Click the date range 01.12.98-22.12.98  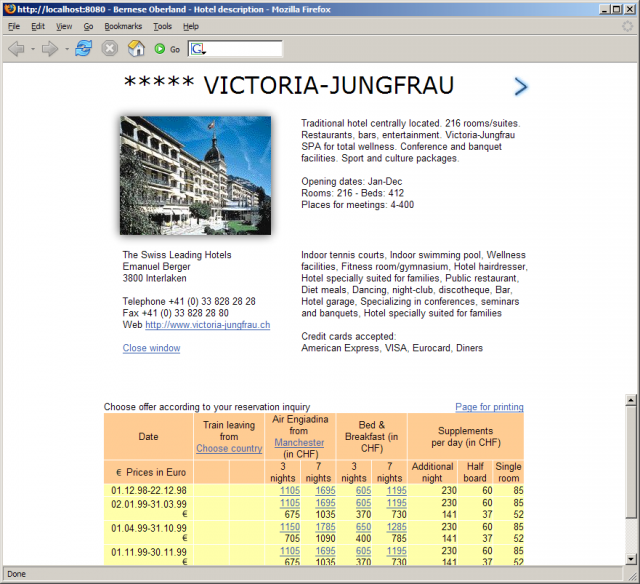(x=149, y=490)
